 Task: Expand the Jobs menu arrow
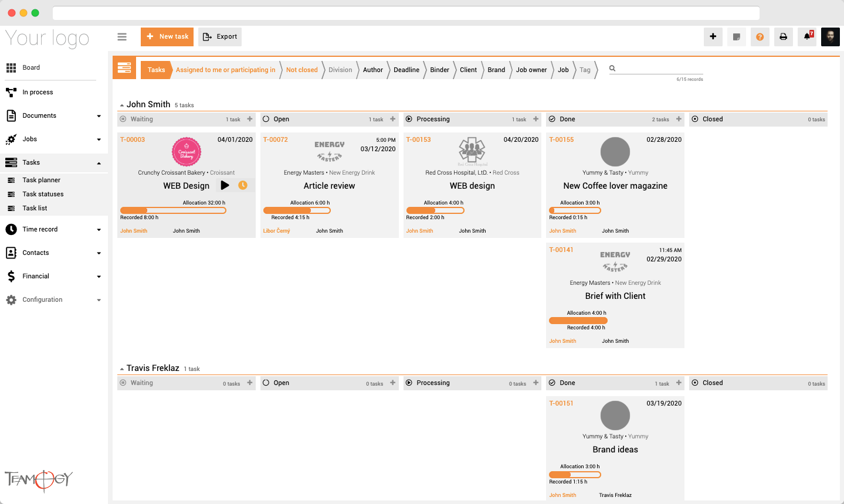pyautogui.click(x=99, y=139)
